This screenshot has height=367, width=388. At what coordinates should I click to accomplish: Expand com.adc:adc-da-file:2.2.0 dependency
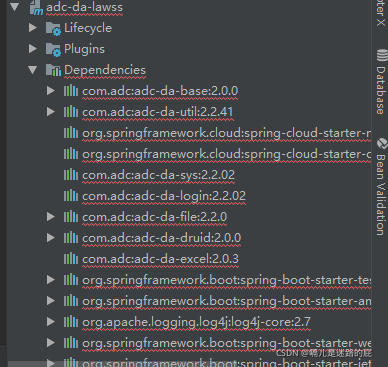(x=51, y=217)
